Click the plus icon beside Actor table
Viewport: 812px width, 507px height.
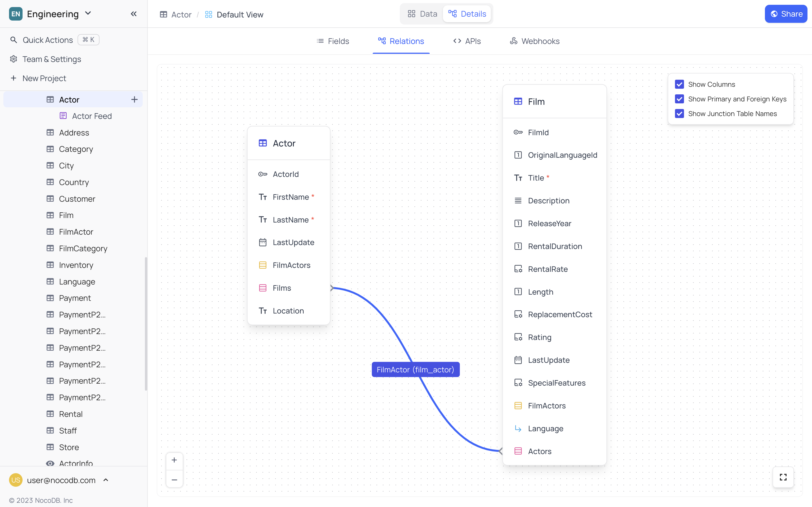tap(134, 100)
